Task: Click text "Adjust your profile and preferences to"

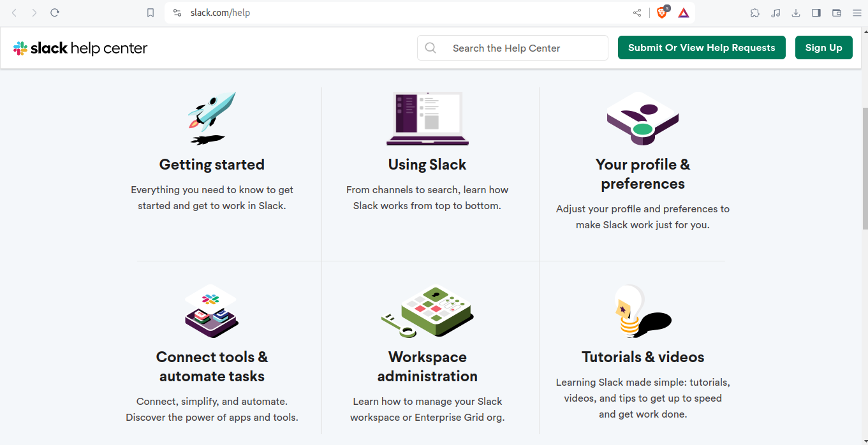Action: (643, 208)
